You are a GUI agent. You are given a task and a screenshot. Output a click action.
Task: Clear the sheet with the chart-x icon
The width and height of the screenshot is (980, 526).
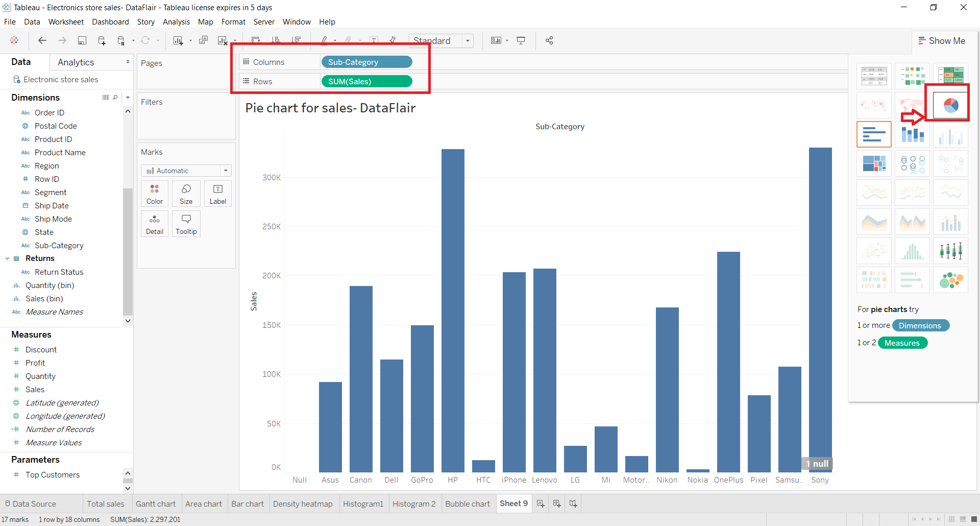point(223,40)
